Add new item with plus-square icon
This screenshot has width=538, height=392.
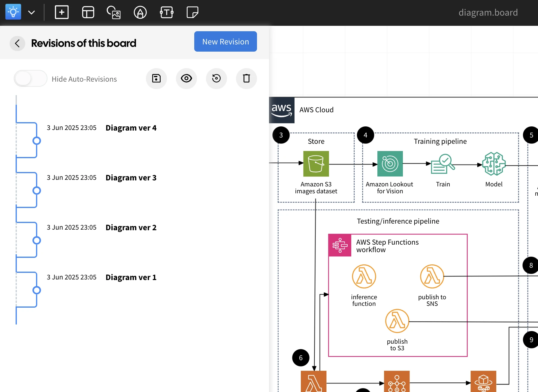[x=62, y=12]
